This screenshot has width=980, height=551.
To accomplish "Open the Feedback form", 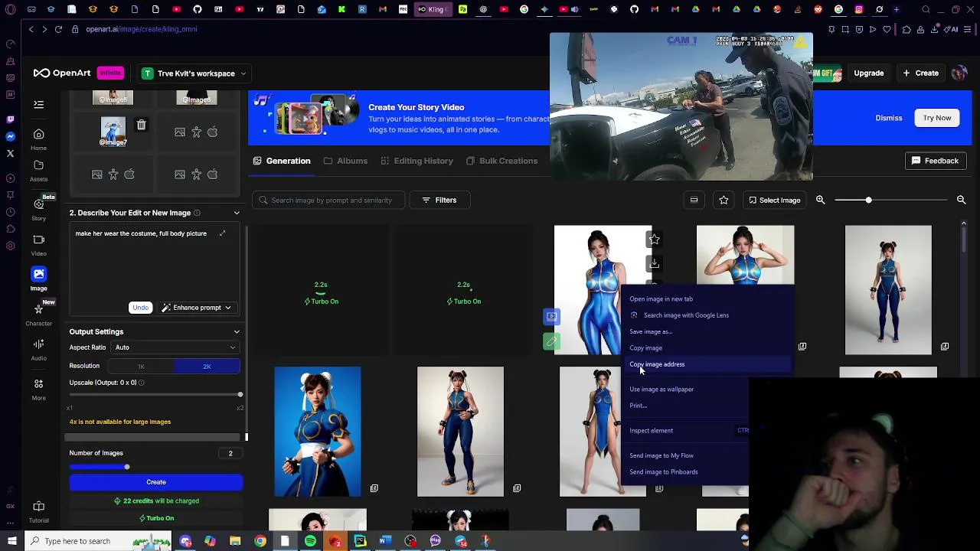I will coord(935,161).
